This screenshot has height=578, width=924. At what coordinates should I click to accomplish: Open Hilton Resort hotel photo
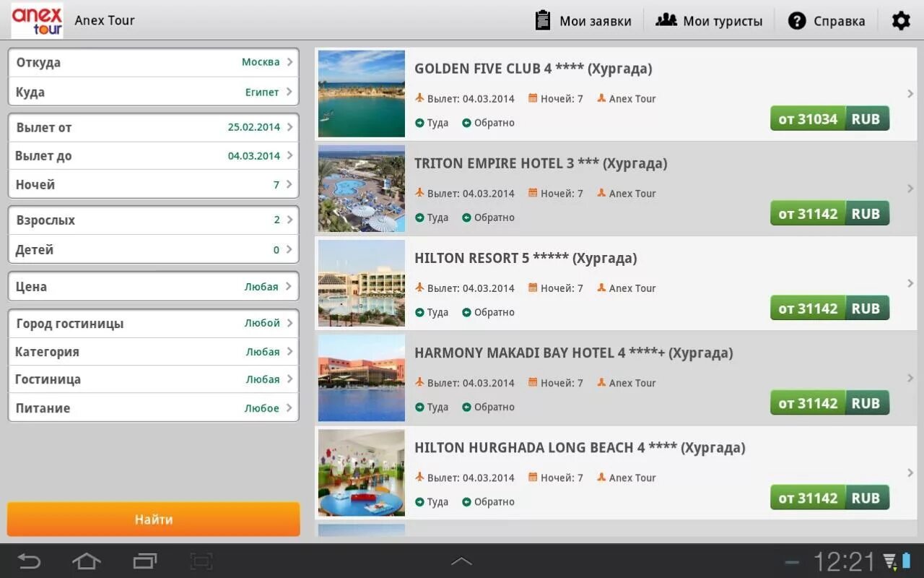[x=362, y=283]
